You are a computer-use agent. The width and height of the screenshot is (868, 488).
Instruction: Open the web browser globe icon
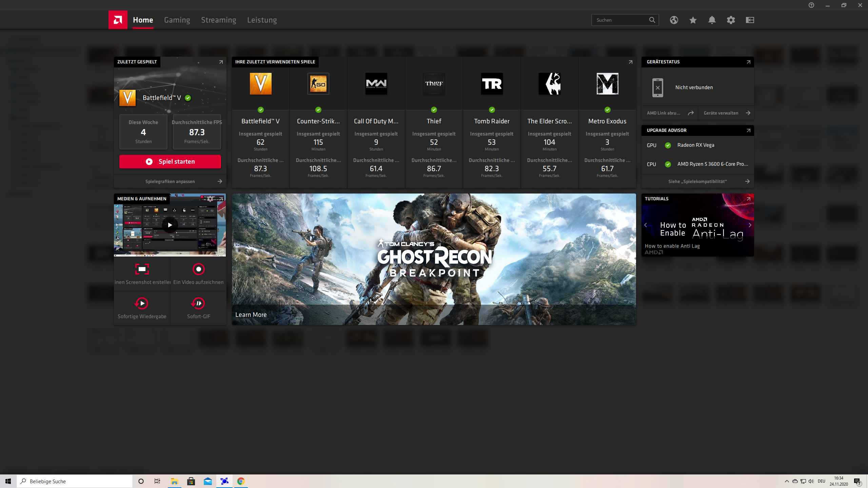[x=674, y=20]
